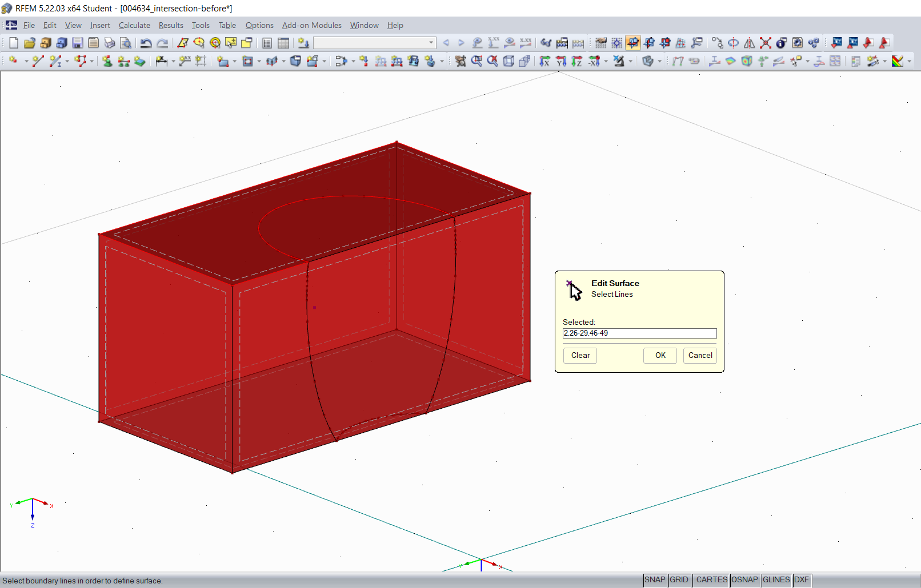Confirm with OK in Edit Surface dialog
This screenshot has height=588, width=921.
[660, 356]
